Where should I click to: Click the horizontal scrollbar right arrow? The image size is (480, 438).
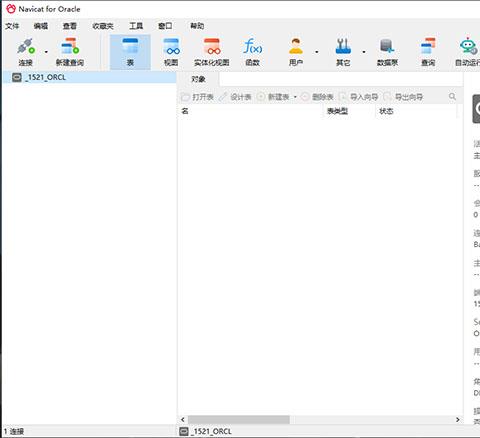tap(458, 419)
